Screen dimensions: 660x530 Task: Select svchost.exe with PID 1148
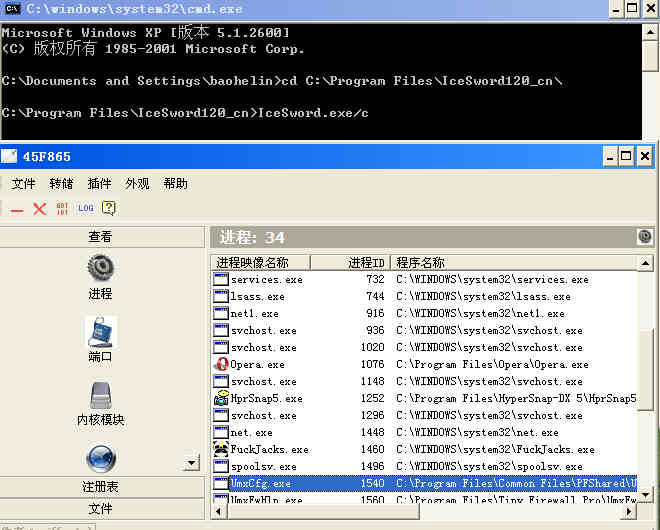424,381
